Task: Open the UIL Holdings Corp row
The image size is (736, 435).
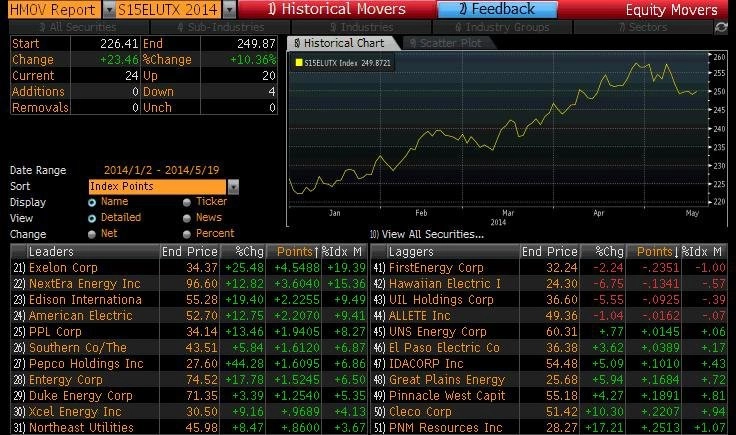Action: (549, 299)
